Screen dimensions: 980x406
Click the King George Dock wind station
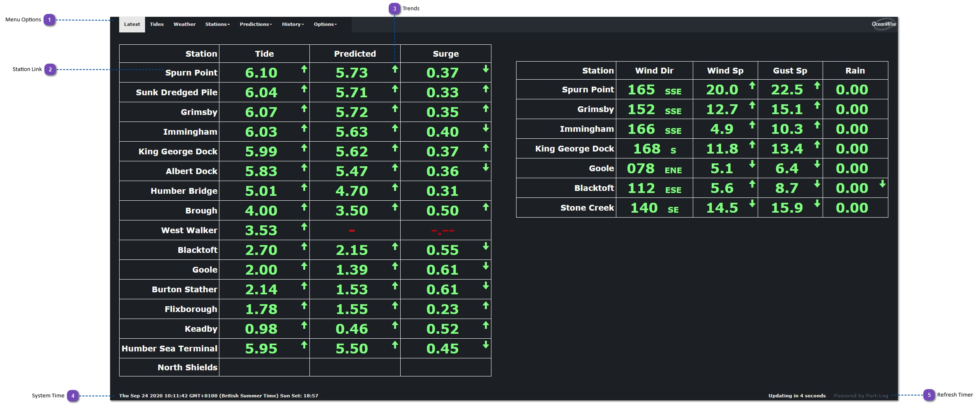[x=574, y=149]
